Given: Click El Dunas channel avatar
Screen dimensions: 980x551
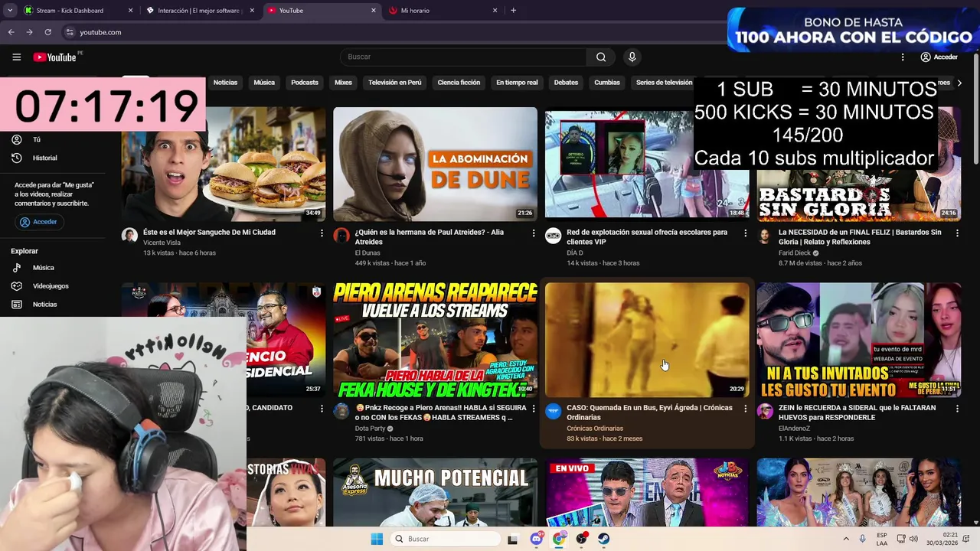Looking at the screenshot, I should (341, 236).
